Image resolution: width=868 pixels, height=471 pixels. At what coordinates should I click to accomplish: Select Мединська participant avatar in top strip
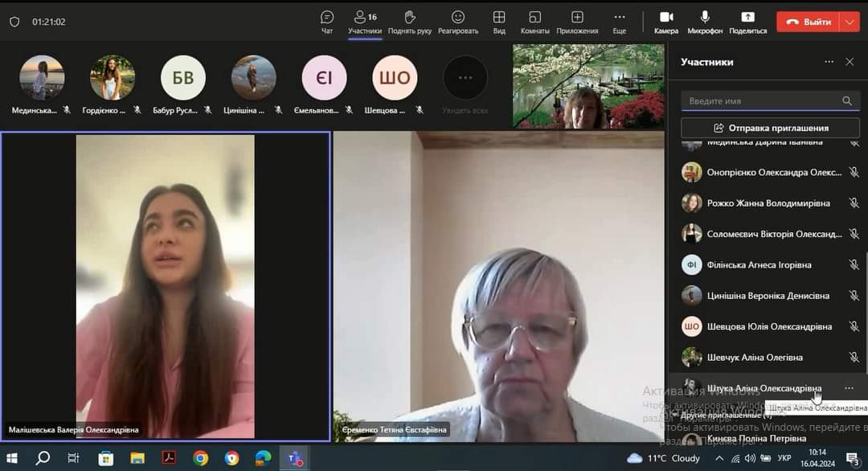[x=42, y=77]
